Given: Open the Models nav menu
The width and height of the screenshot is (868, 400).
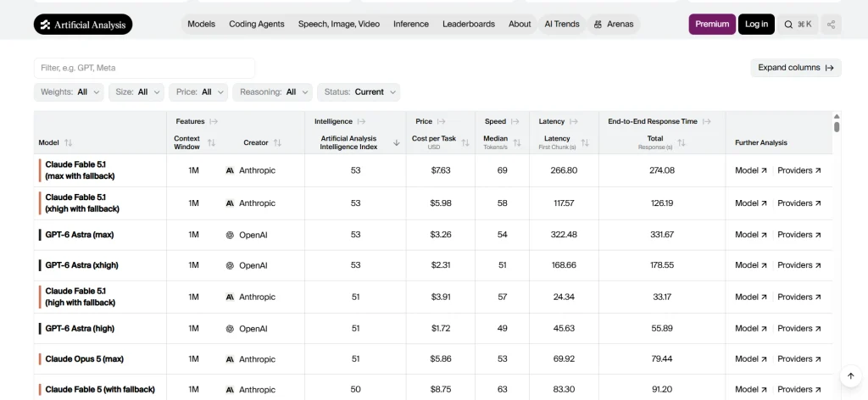Looking at the screenshot, I should [201, 25].
